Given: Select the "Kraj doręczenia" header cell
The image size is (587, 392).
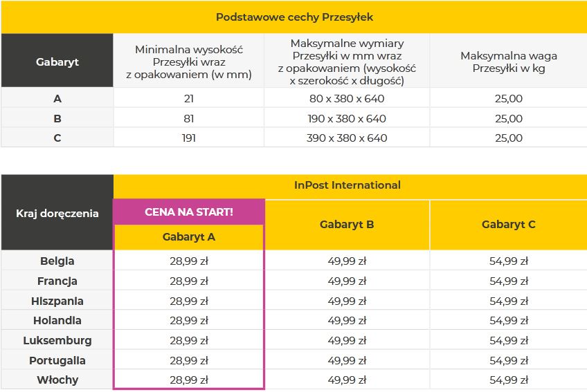Looking at the screenshot, I should pos(57,214).
